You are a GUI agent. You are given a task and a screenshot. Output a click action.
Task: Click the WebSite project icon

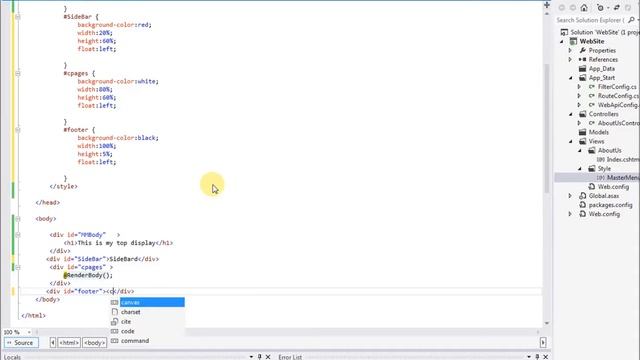tap(573, 41)
